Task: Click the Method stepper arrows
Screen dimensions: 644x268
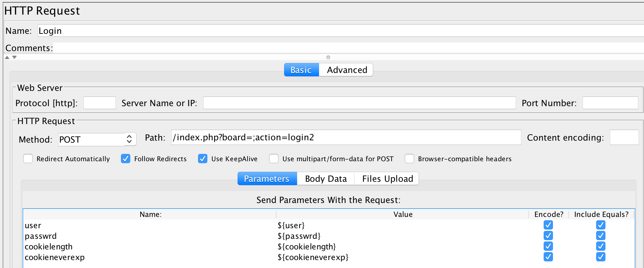Action: coord(130,139)
